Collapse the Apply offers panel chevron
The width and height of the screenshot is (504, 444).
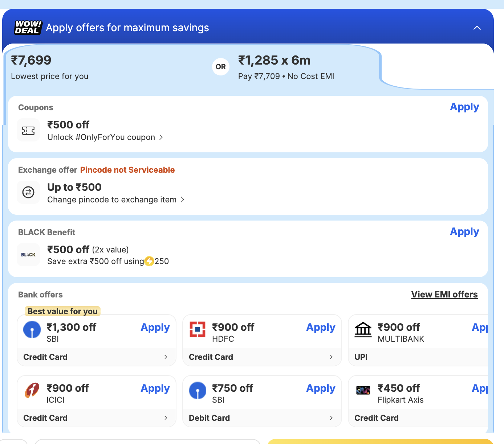click(x=477, y=28)
